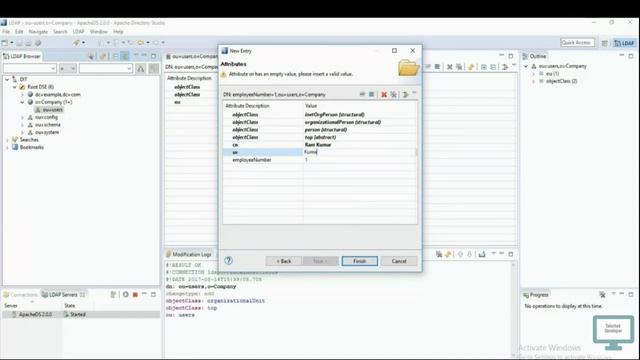Click the Cancel button in New Entry dialog

coord(399,261)
